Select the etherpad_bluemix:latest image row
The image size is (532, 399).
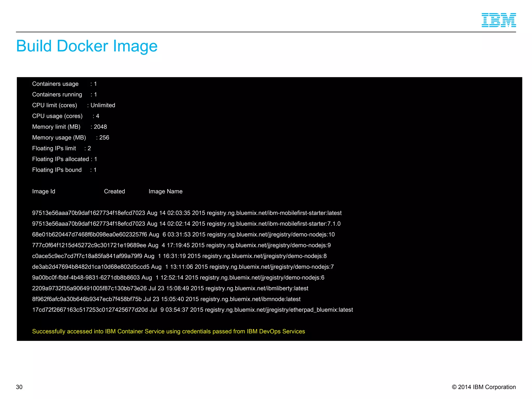click(192, 310)
